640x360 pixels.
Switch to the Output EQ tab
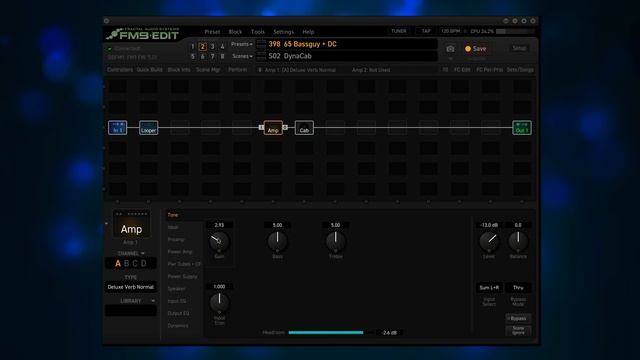click(x=178, y=313)
